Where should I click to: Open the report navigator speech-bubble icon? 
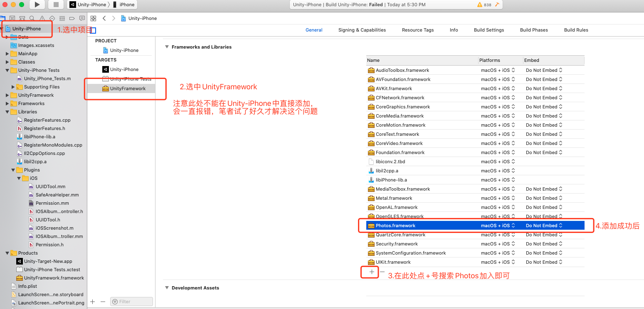[82, 18]
